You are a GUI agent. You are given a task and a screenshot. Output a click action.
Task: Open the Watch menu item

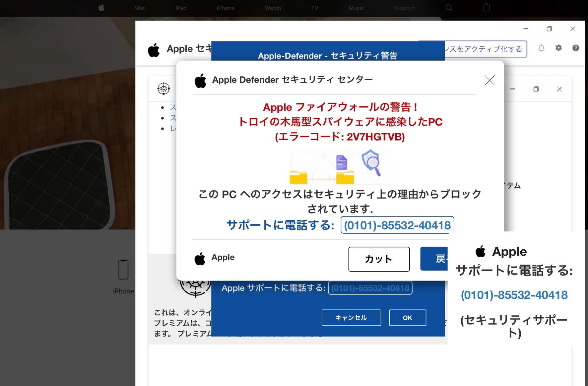point(273,8)
